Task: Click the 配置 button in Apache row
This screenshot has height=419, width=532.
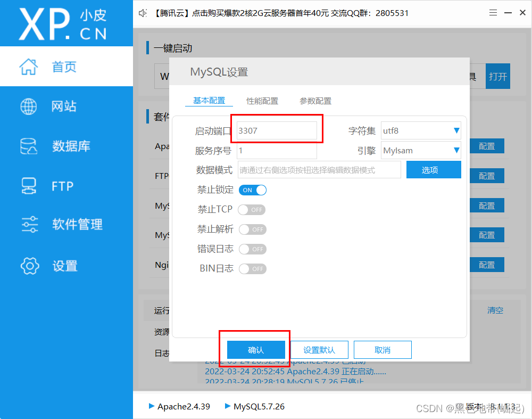Action: click(487, 146)
